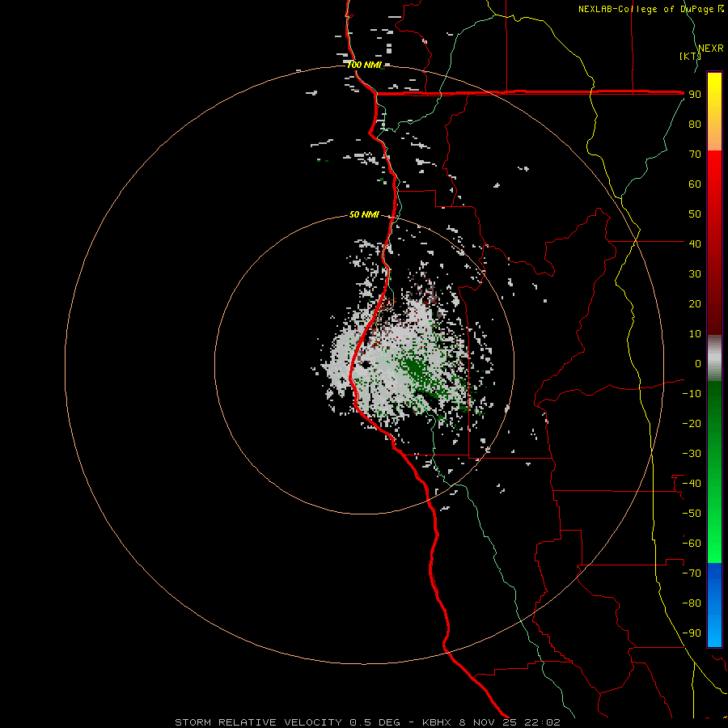
Task: Pick the gray zero-velocity segment of color bar
Action: tap(714, 358)
